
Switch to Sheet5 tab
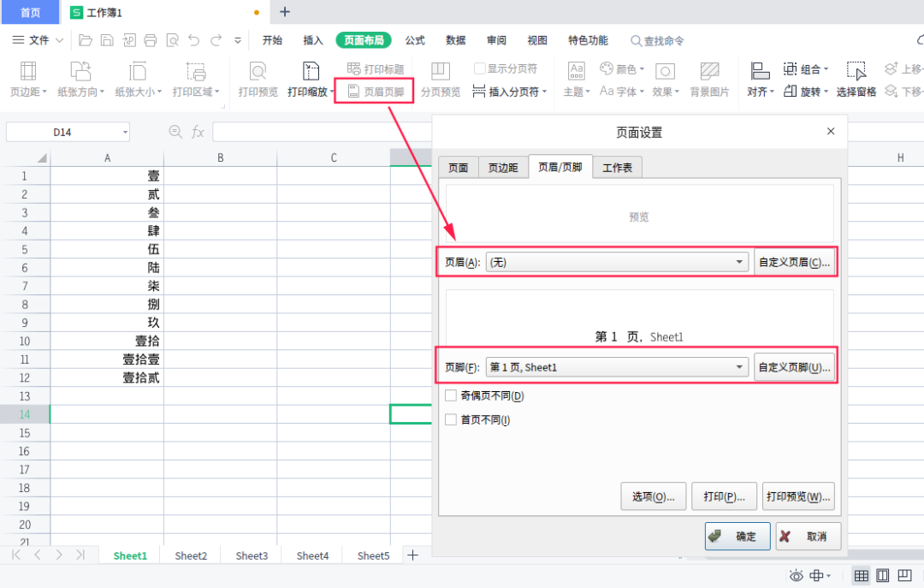(x=373, y=555)
